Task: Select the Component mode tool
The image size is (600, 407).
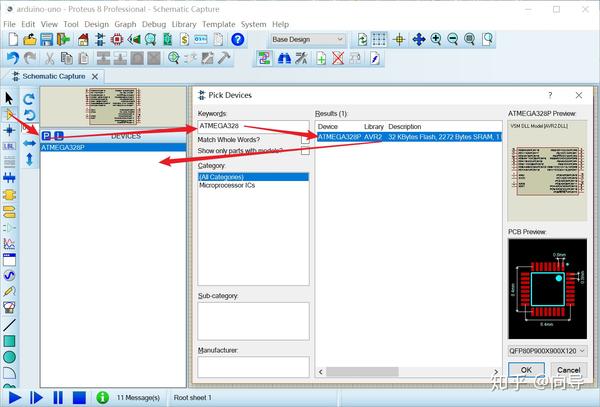Action: point(9,114)
